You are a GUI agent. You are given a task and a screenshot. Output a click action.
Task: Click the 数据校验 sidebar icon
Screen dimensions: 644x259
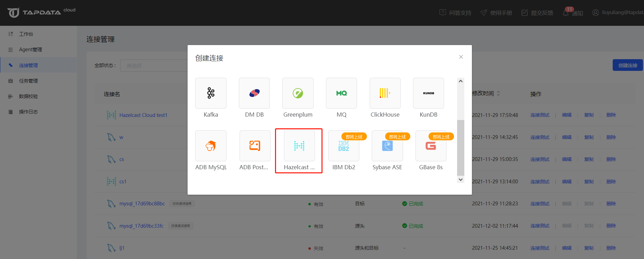click(11, 96)
